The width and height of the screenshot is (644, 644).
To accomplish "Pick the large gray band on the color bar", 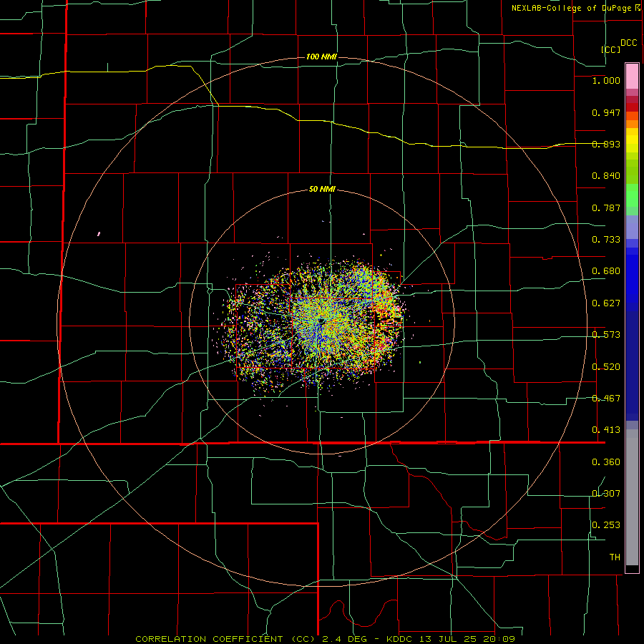I will pyautogui.click(x=632, y=497).
